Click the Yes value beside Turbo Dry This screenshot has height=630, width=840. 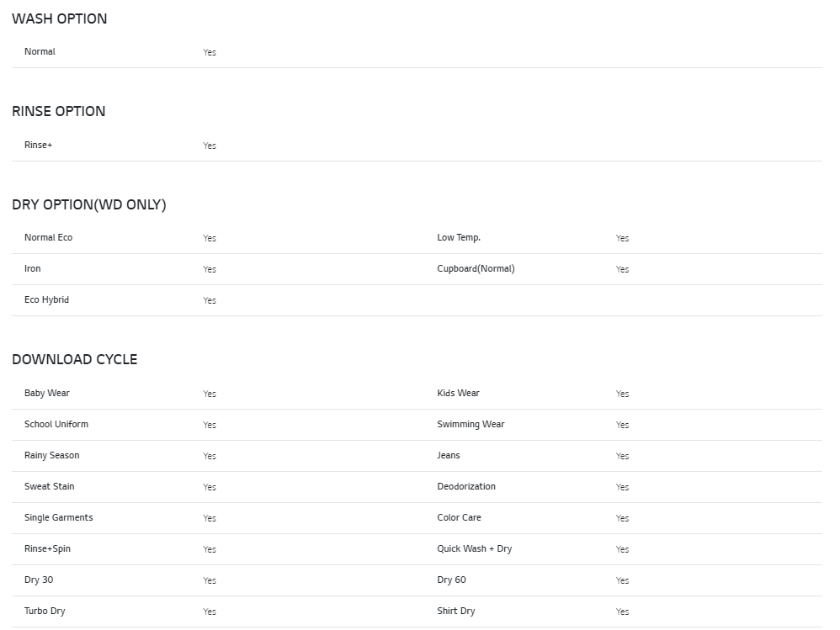pyautogui.click(x=210, y=611)
